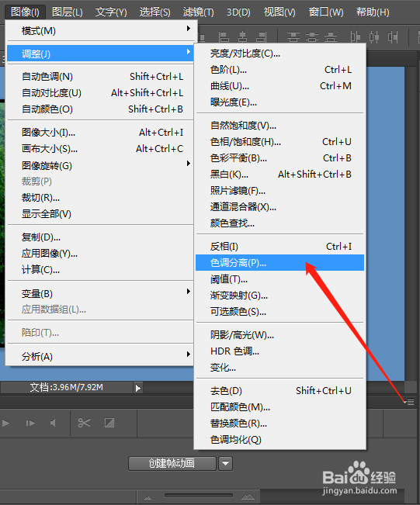Play the timeline with the play button
The width and height of the screenshot is (420, 505).
5,423
